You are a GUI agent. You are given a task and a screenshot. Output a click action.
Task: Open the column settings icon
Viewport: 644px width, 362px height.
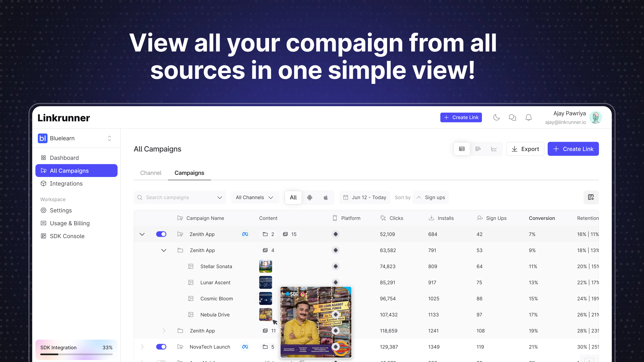point(591,197)
